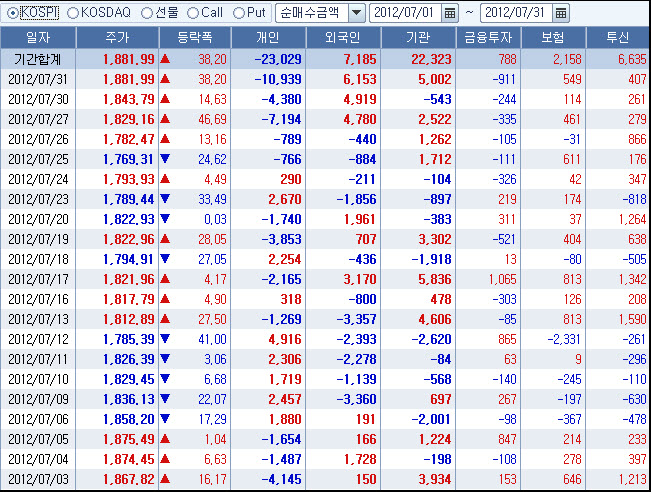Click the end date field 2012/07/31
Viewport: 651px width, 492px height.
(517, 13)
